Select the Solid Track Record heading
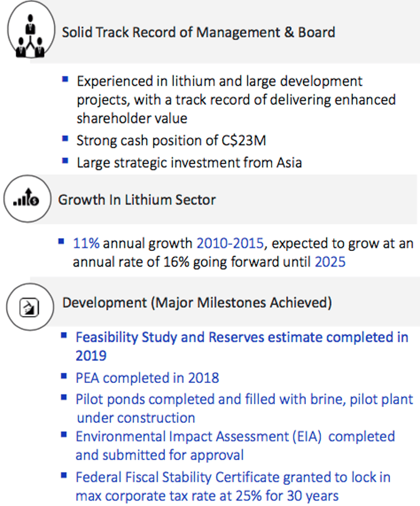The width and height of the screenshot is (420, 506). tap(198, 33)
